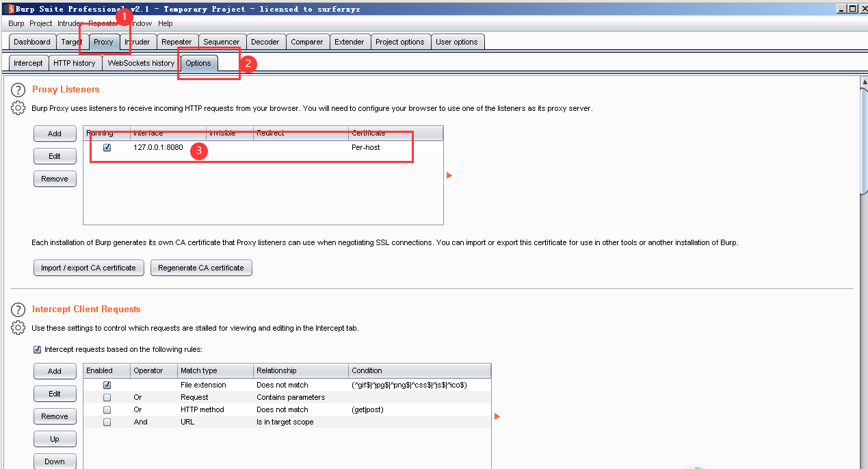Click Regenerate CA certificate button

[201, 268]
